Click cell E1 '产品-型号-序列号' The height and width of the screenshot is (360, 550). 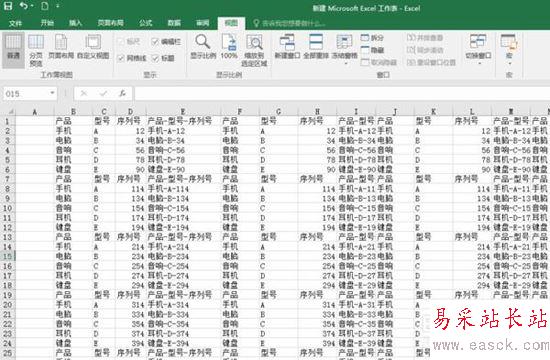(183, 121)
